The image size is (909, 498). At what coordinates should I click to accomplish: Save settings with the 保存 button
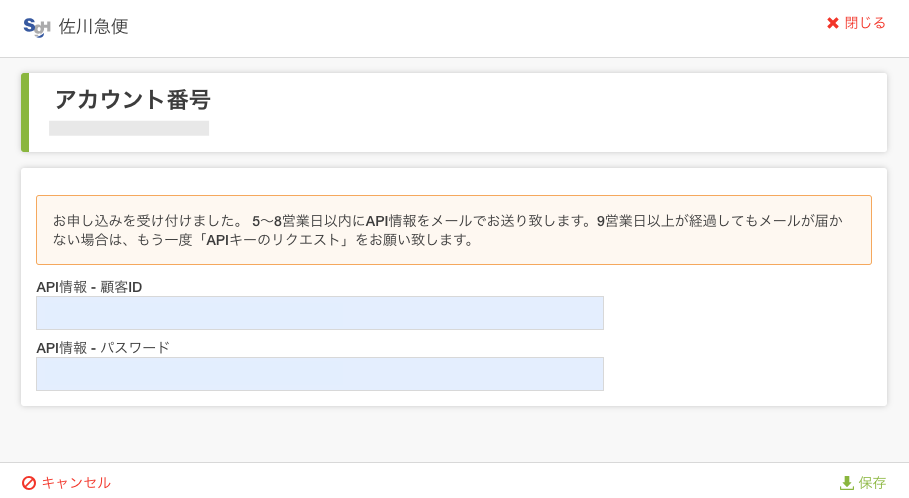click(863, 483)
